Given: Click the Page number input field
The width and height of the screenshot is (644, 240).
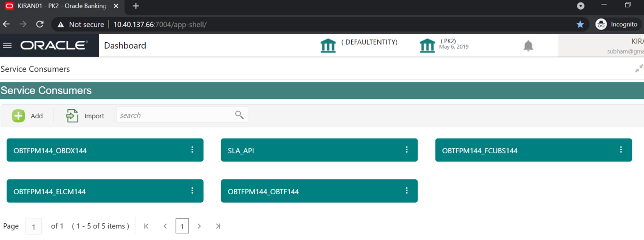Looking at the screenshot, I should (x=34, y=227).
